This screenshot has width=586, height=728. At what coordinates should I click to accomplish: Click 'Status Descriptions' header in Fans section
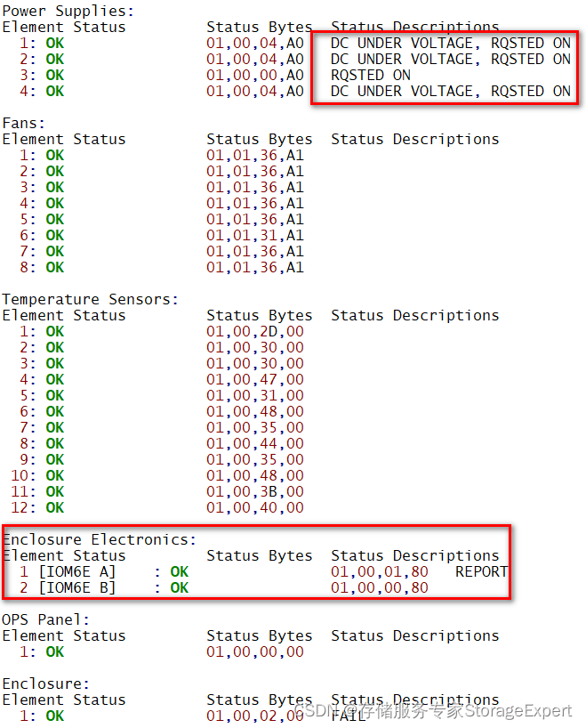[414, 140]
